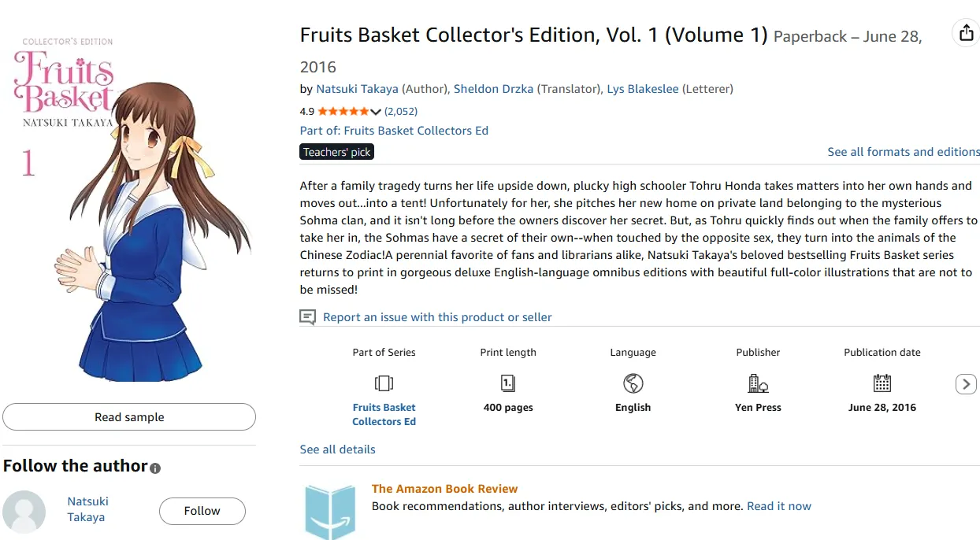This screenshot has height=540, width=980.
Task: Click the Part of Series book icon
Action: click(384, 383)
